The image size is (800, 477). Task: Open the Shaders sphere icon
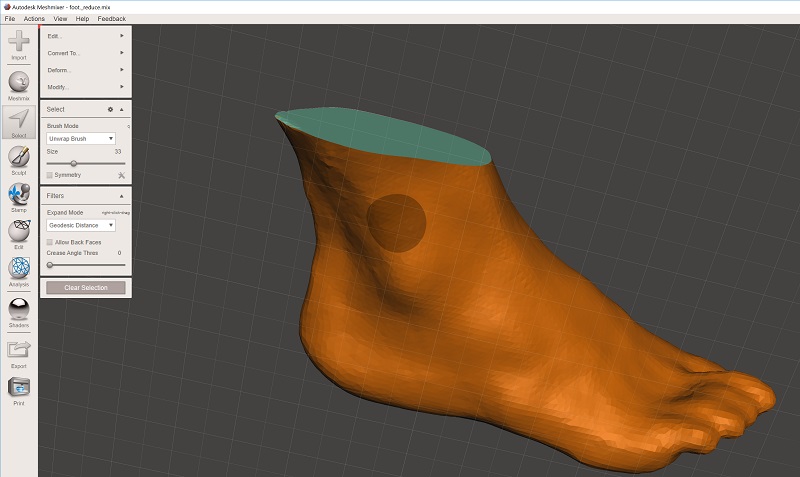click(19, 309)
